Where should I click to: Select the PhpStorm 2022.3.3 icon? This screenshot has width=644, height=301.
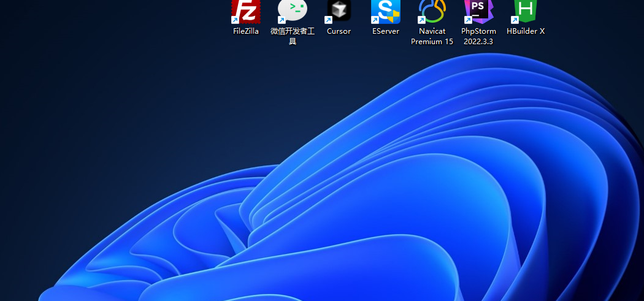pos(478,10)
